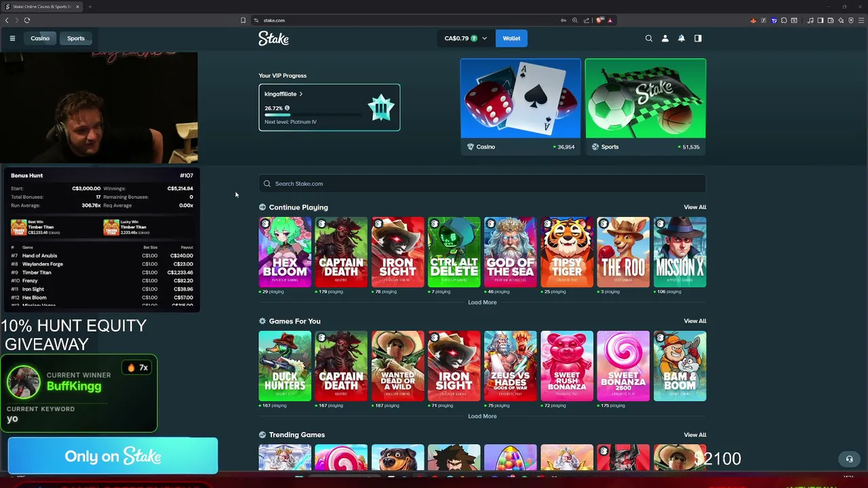Click the share icon in address bar
This screenshot has height=488, width=868.
click(x=587, y=20)
